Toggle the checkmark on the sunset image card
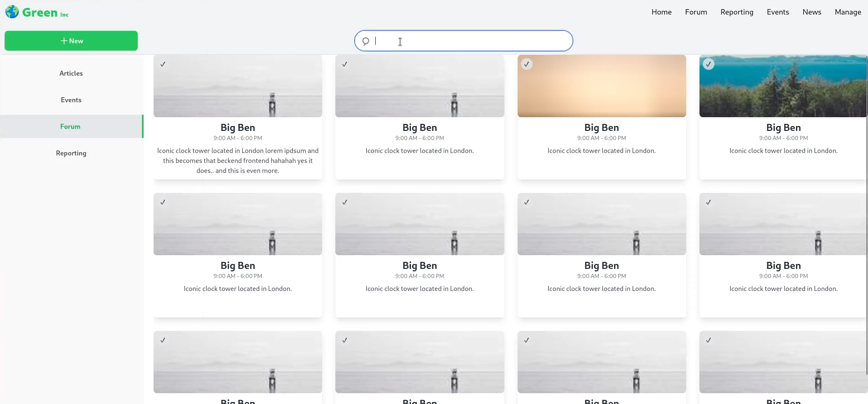This screenshot has height=404, width=868. pyautogui.click(x=527, y=64)
